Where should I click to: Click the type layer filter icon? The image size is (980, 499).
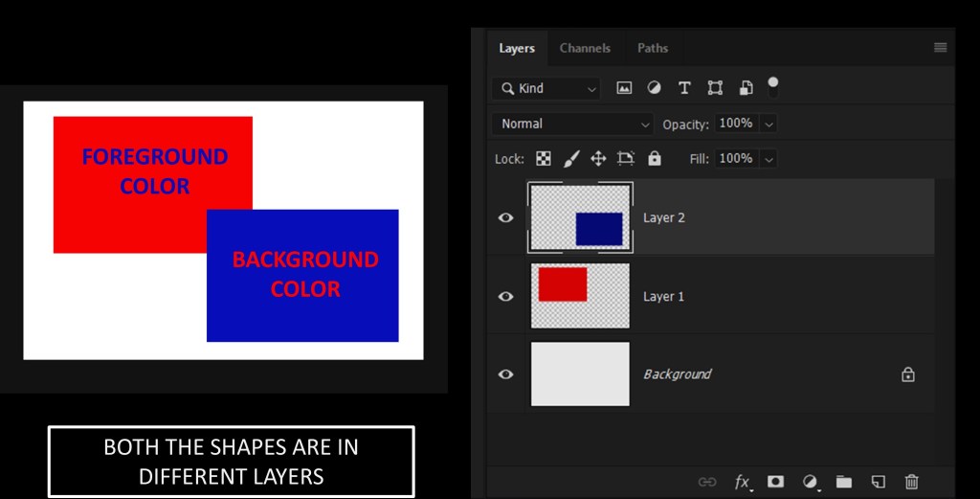click(684, 88)
